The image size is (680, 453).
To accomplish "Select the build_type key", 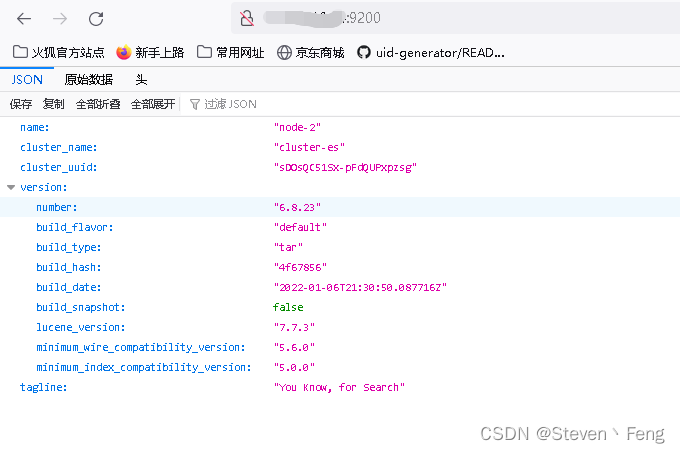I will [69, 247].
